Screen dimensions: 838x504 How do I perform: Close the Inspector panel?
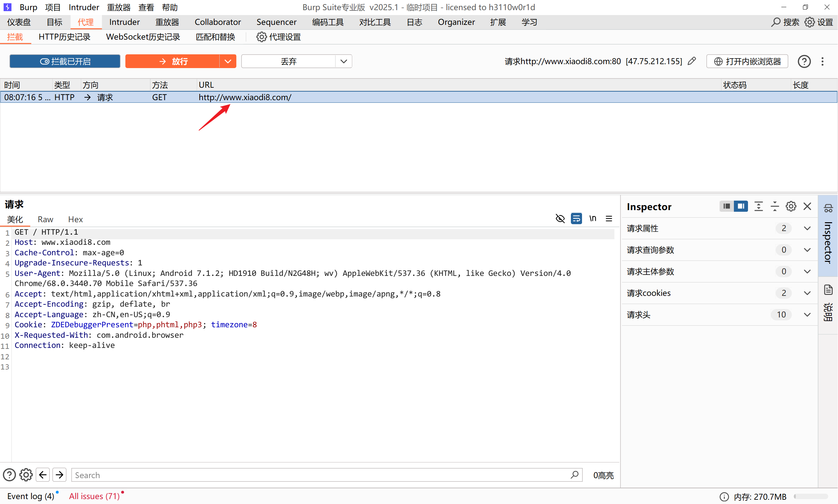click(x=807, y=206)
